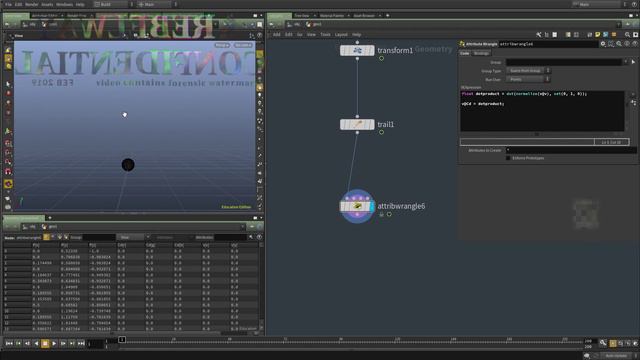
Task: Open network editor tool wrench icon
Action: (x=539, y=35)
